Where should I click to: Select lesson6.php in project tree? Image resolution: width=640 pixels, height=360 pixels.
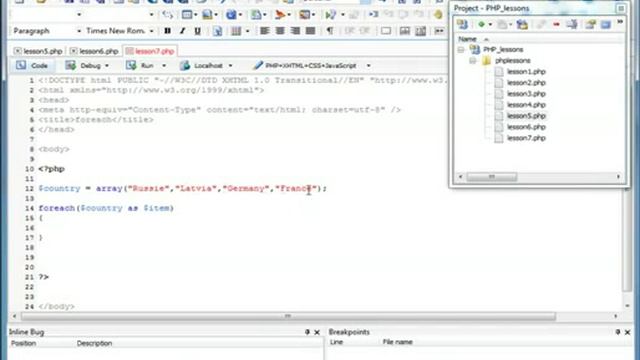click(x=526, y=127)
